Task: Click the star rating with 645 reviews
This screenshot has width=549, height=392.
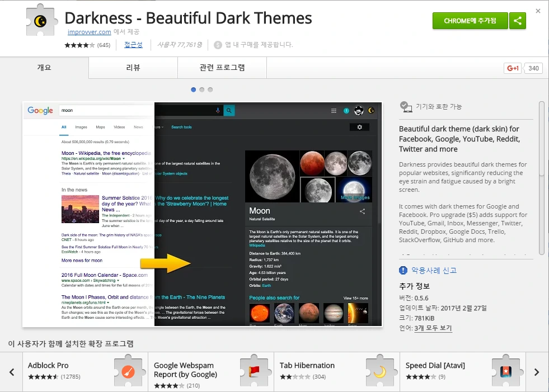Action: coord(87,45)
